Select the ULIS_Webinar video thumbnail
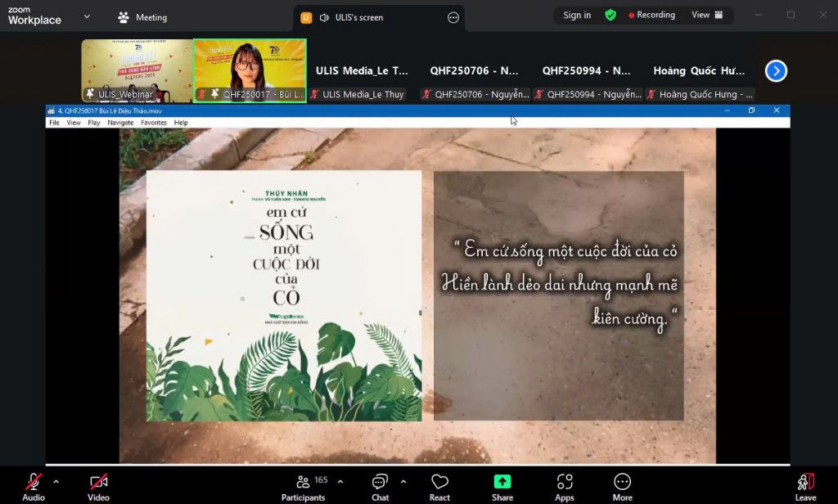Image resolution: width=838 pixels, height=504 pixels. (137, 70)
